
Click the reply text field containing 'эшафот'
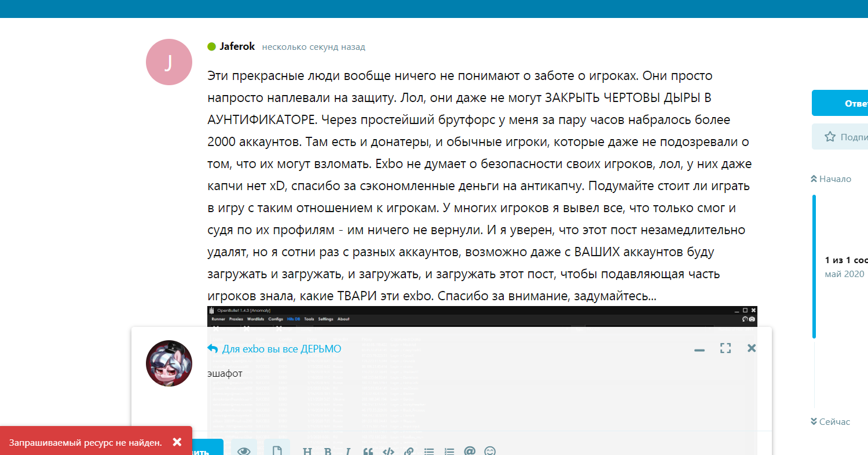click(482, 397)
